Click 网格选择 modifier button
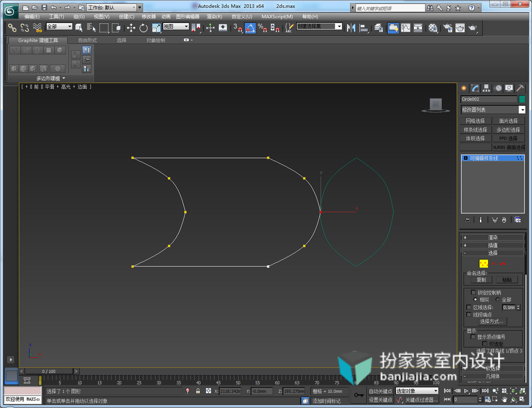Screen dimensions: 532x408 click(475, 121)
